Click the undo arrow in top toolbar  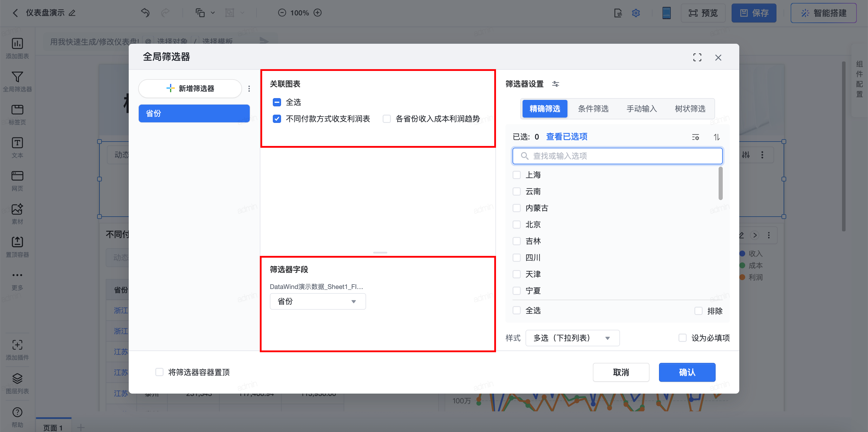pyautogui.click(x=145, y=13)
